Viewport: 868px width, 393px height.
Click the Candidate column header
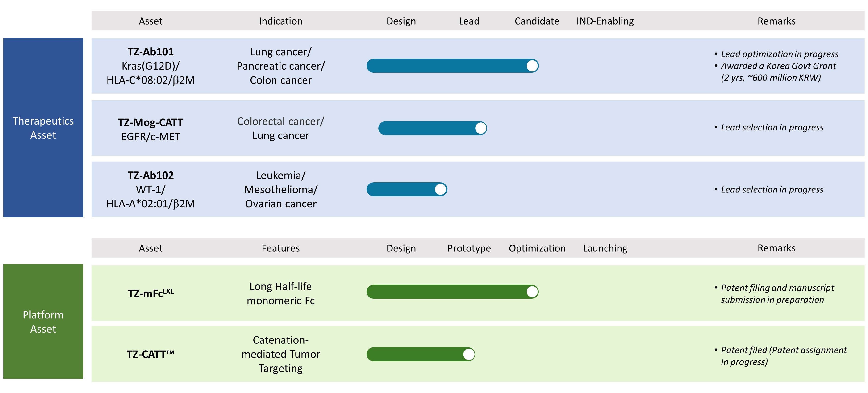[537, 21]
